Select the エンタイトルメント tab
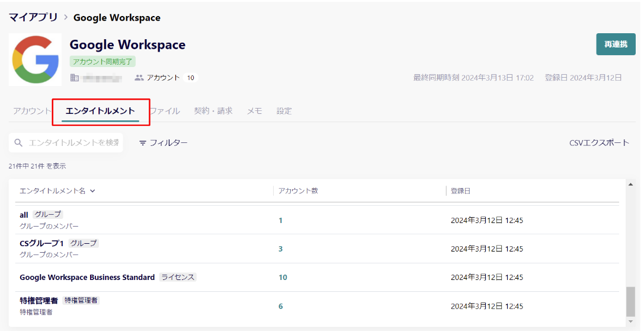 [100, 111]
